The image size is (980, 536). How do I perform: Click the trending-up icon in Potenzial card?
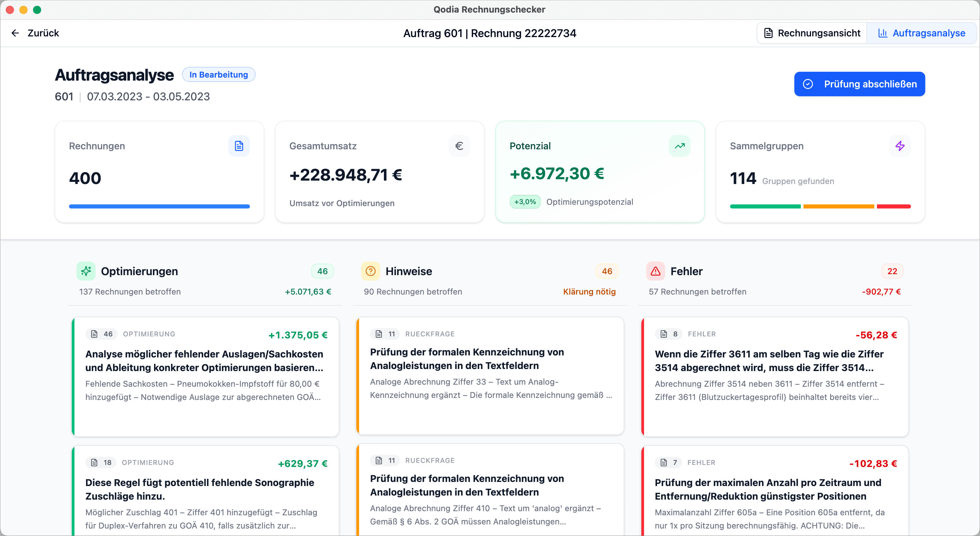679,146
